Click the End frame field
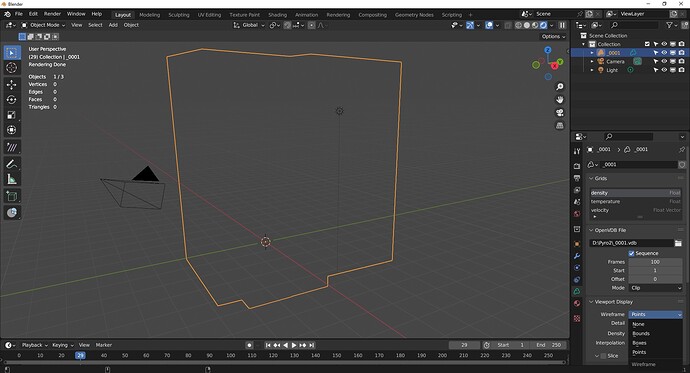Viewport: 690px width, 373px height. click(x=548, y=345)
